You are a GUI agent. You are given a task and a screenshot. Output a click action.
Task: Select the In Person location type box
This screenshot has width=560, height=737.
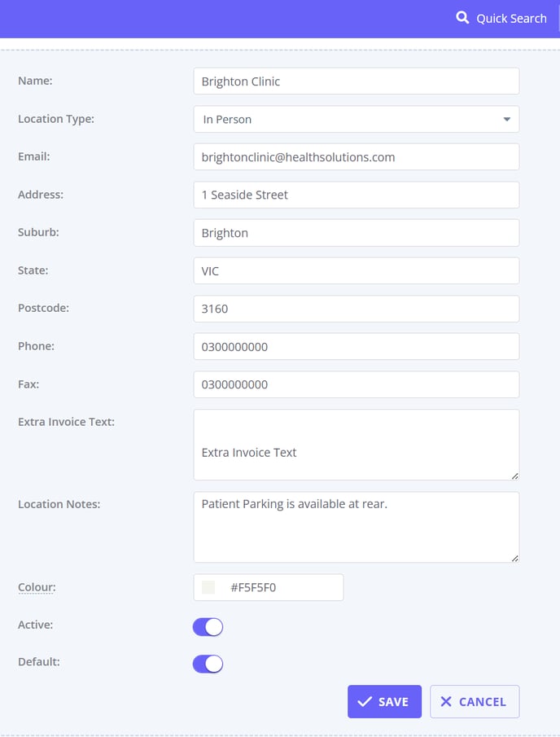click(357, 120)
